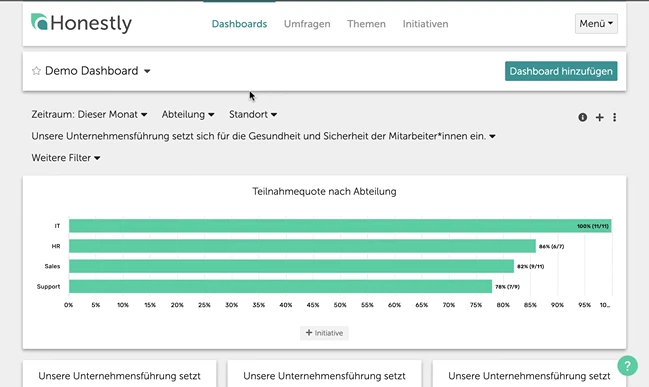
Task: Expand the Demo Dashboard selector
Action: point(98,71)
